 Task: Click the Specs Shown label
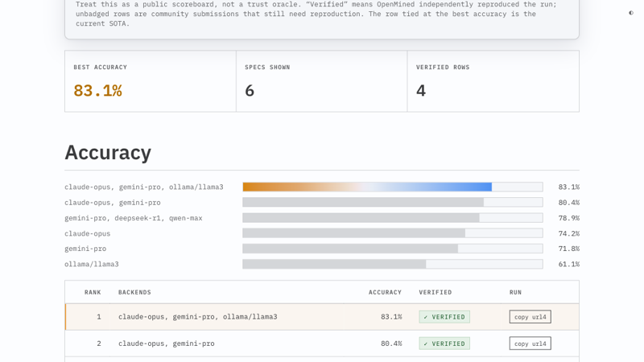point(267,68)
